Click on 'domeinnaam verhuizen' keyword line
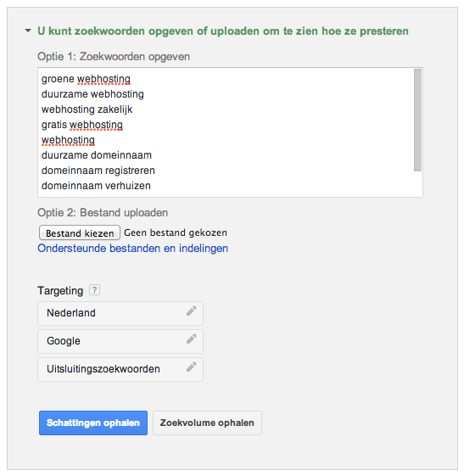Image resolution: width=464 pixels, height=476 pixels. (96, 186)
